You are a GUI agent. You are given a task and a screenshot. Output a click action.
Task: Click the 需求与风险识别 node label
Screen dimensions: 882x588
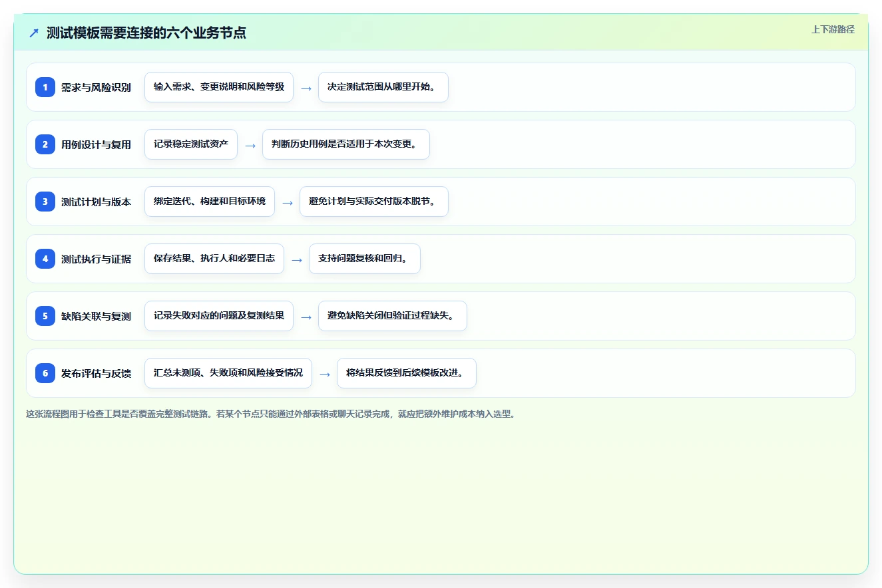(96, 87)
